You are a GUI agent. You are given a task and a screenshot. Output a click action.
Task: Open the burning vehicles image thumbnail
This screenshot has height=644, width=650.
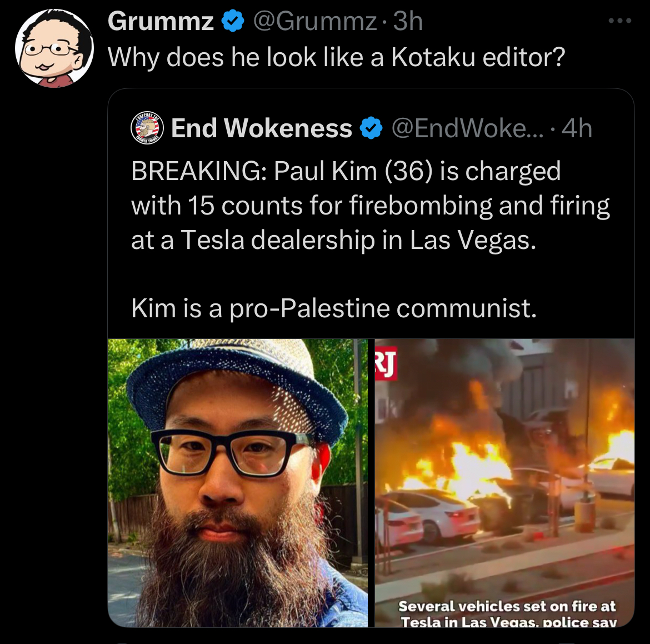tap(504, 483)
